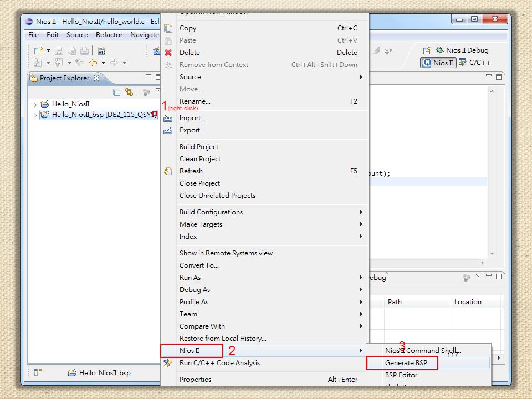Screen dimensions: 532x399
Task: Open the Forward history dropdown arrow
Action: pos(125,63)
